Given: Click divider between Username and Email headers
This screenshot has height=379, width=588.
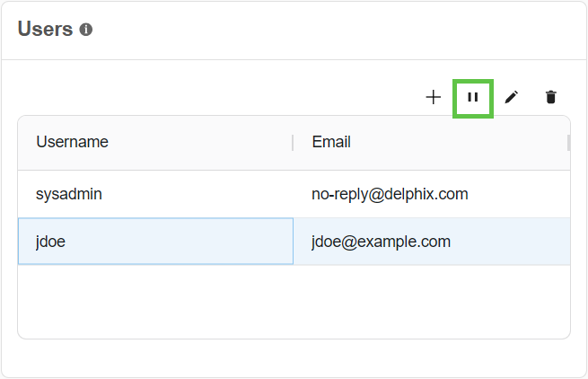Looking at the screenshot, I should [x=293, y=143].
